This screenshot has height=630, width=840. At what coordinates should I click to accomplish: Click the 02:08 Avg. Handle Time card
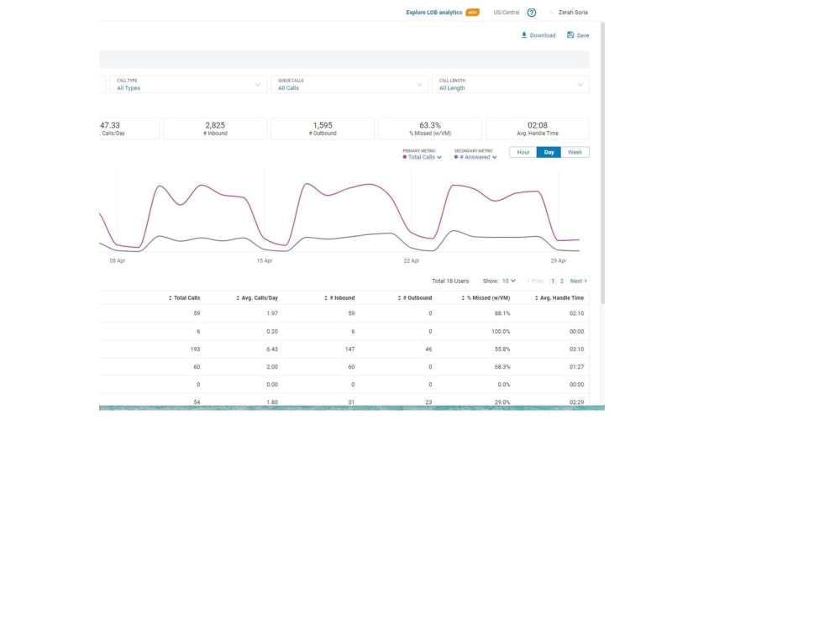point(538,129)
